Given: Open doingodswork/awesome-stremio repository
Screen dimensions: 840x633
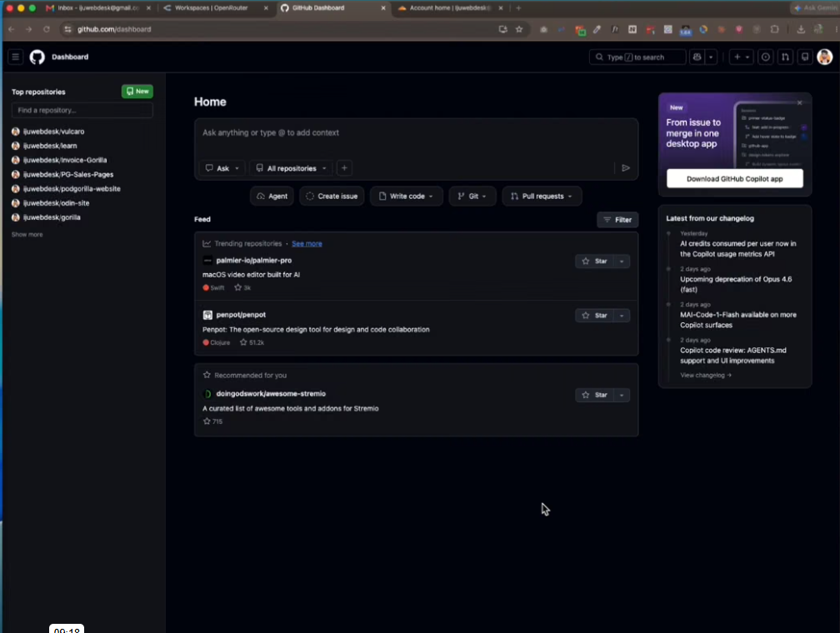Looking at the screenshot, I should pos(271,394).
